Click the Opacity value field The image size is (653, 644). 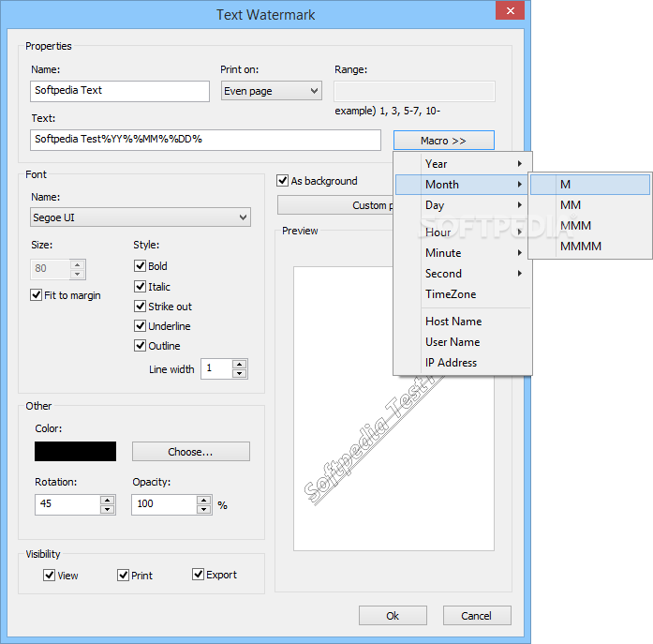tap(164, 505)
